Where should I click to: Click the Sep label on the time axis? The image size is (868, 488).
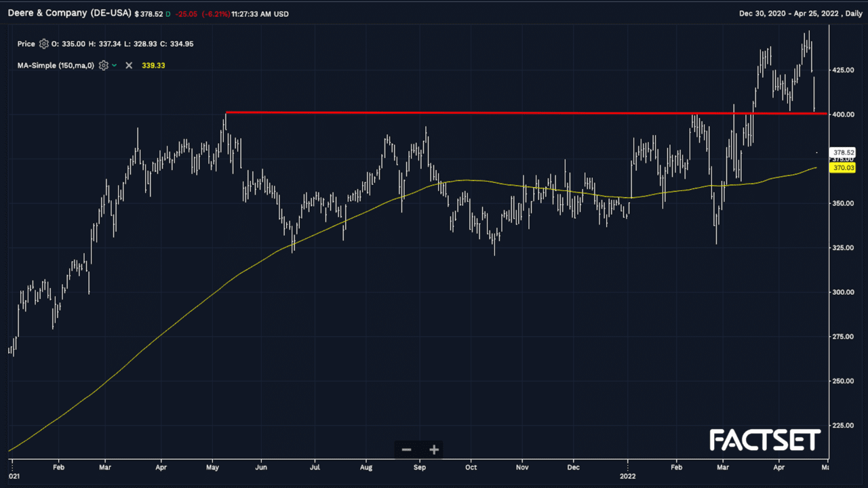419,467
